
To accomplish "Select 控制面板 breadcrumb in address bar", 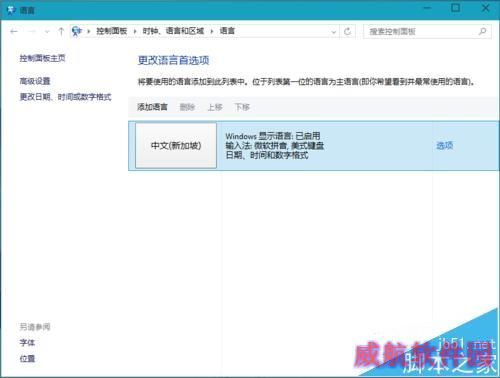I will [112, 31].
